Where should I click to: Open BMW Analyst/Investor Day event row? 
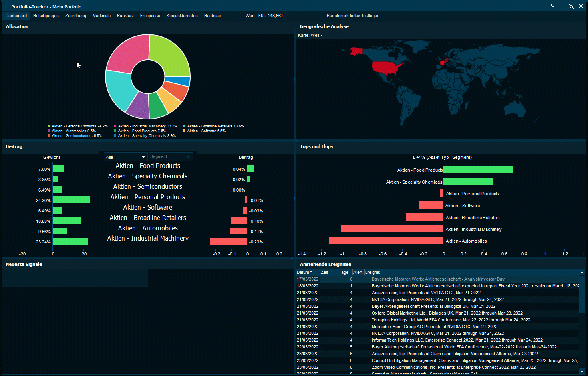438,279
